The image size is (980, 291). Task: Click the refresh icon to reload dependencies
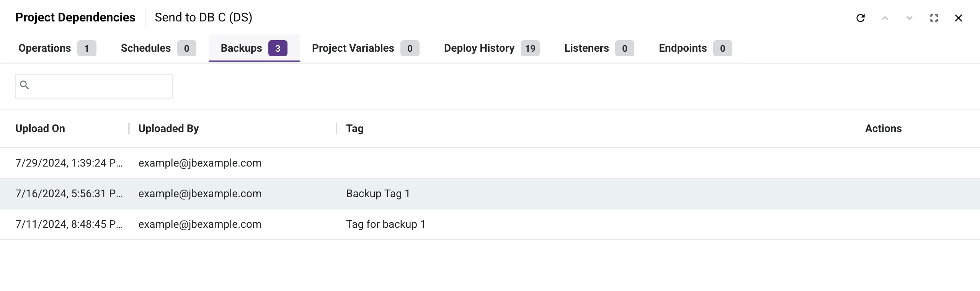pyautogui.click(x=860, y=18)
